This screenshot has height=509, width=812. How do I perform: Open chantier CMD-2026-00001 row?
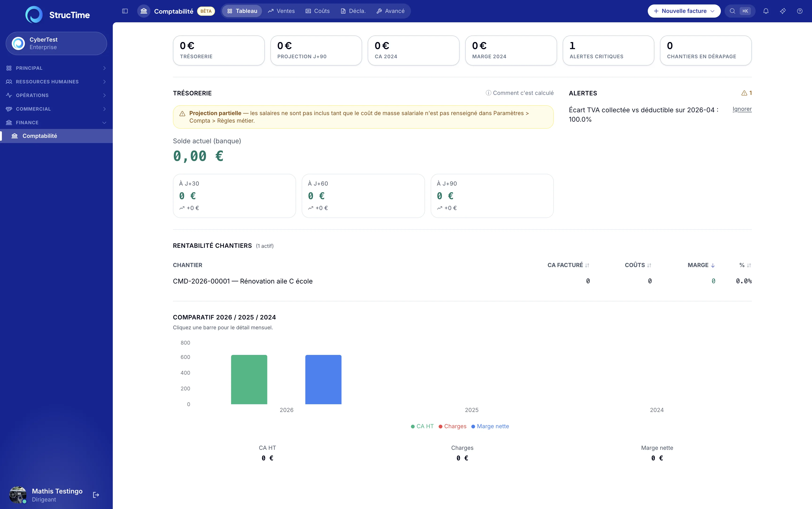point(462,281)
